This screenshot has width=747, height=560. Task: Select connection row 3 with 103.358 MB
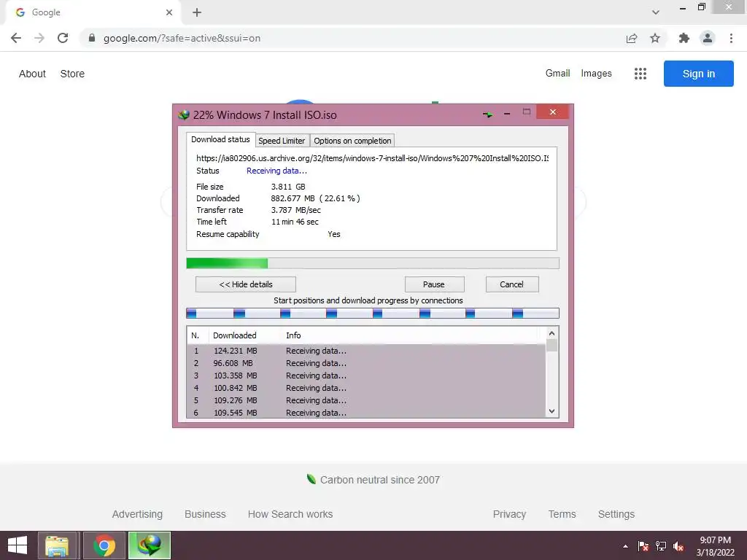click(366, 376)
